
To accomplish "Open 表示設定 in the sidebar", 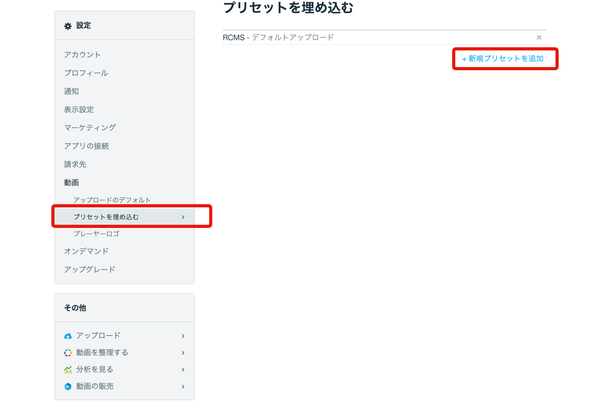I will (79, 109).
